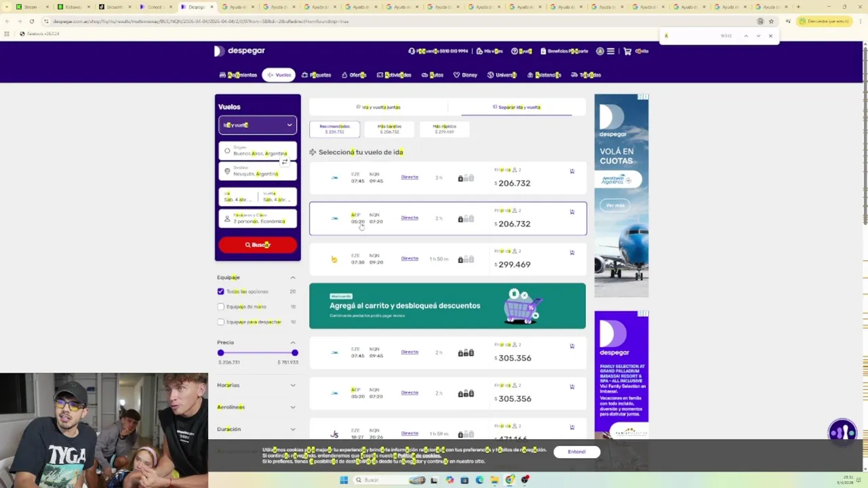
Task: Add $299.469 flight to cart
Action: (572, 253)
